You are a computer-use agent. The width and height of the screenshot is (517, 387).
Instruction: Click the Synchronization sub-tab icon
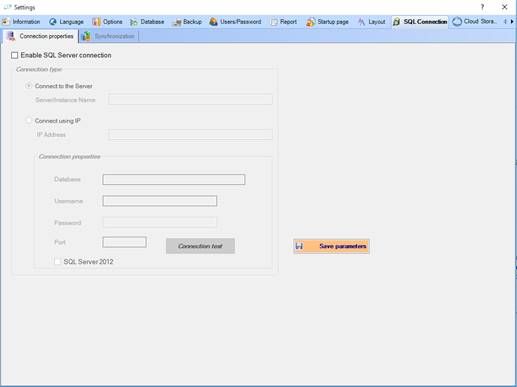click(86, 36)
